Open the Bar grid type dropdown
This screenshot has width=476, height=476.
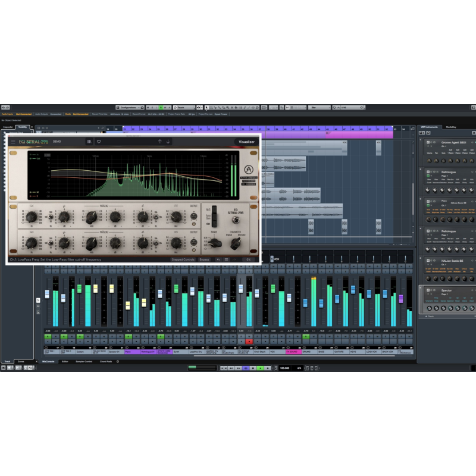point(320,108)
